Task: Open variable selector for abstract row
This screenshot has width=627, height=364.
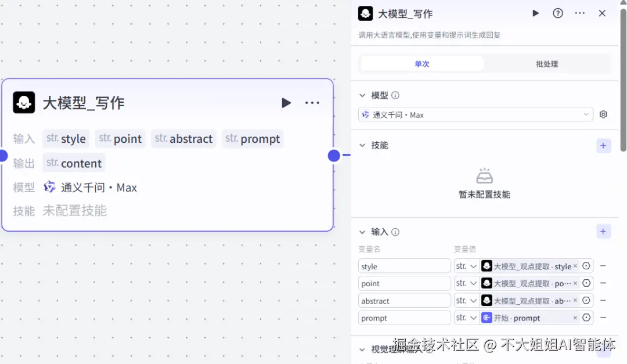Action: (586, 300)
